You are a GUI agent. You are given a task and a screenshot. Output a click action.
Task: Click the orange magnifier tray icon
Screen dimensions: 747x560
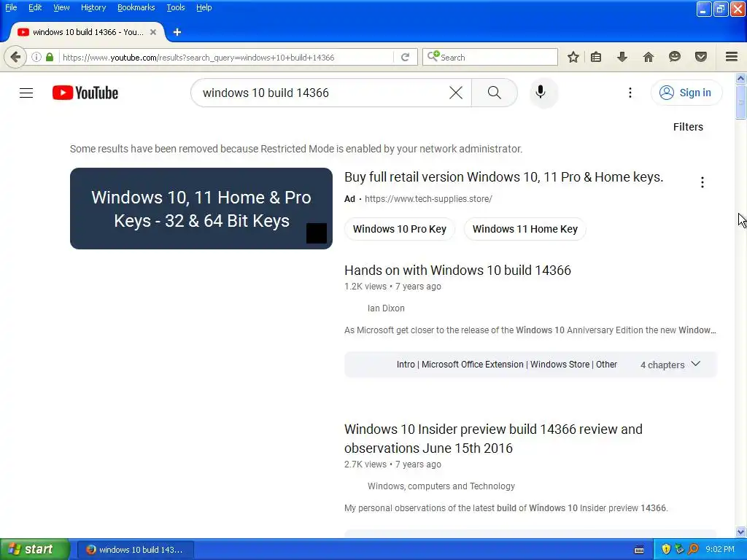[693, 550]
